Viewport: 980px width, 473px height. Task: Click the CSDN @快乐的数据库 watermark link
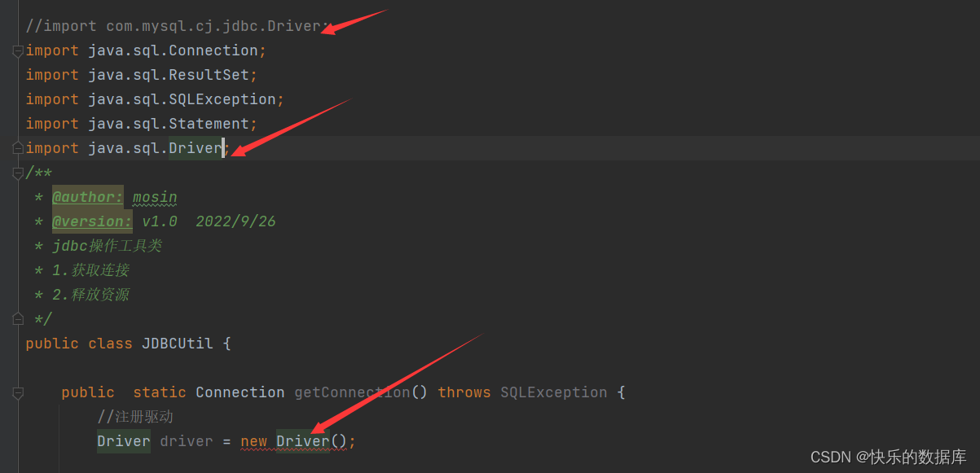888,456
